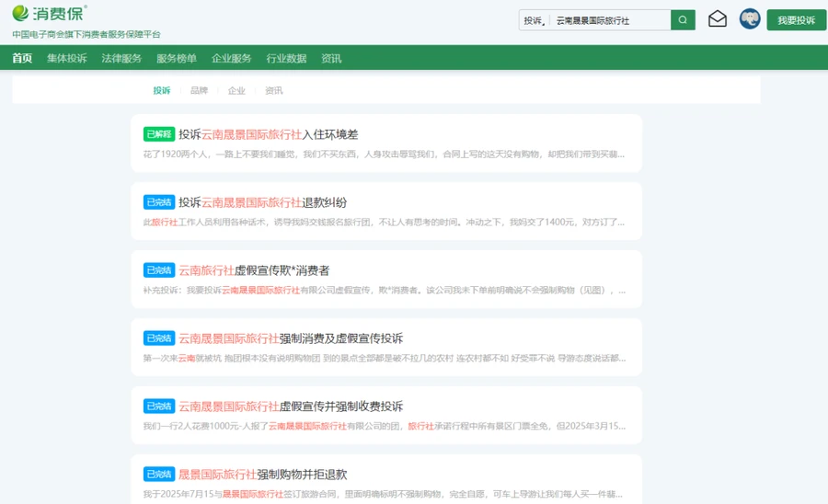
Task: Select the 品牌 results tab
Action: [199, 90]
